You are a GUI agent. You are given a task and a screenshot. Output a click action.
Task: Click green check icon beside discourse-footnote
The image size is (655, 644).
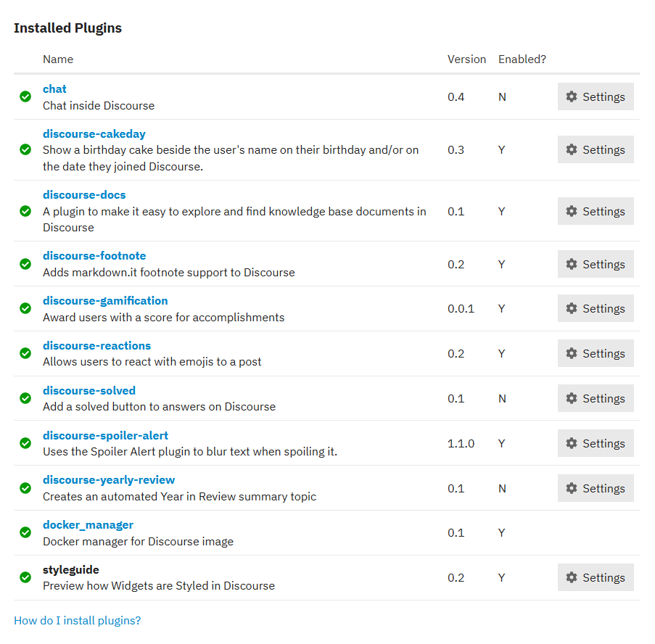[x=25, y=264]
